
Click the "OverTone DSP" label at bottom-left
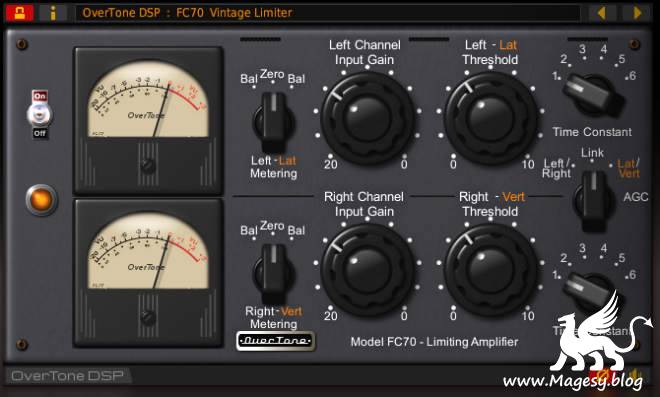tap(67, 376)
